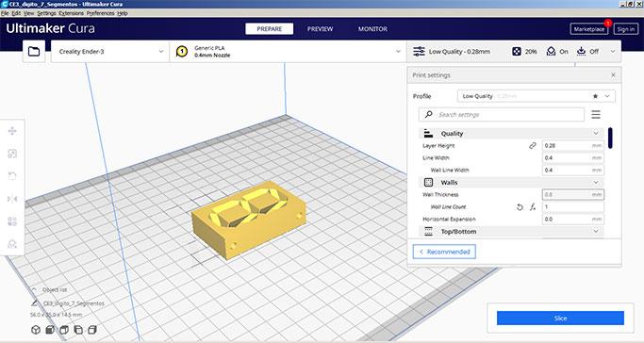The image size is (644, 343).
Task: Open Per Model Settings tool
Action: coord(12,221)
